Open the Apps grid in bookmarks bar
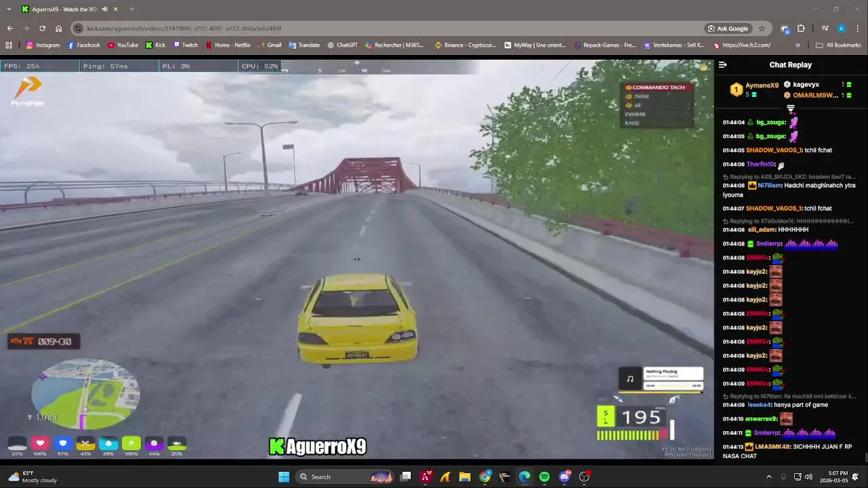868x488 pixels. click(9, 45)
